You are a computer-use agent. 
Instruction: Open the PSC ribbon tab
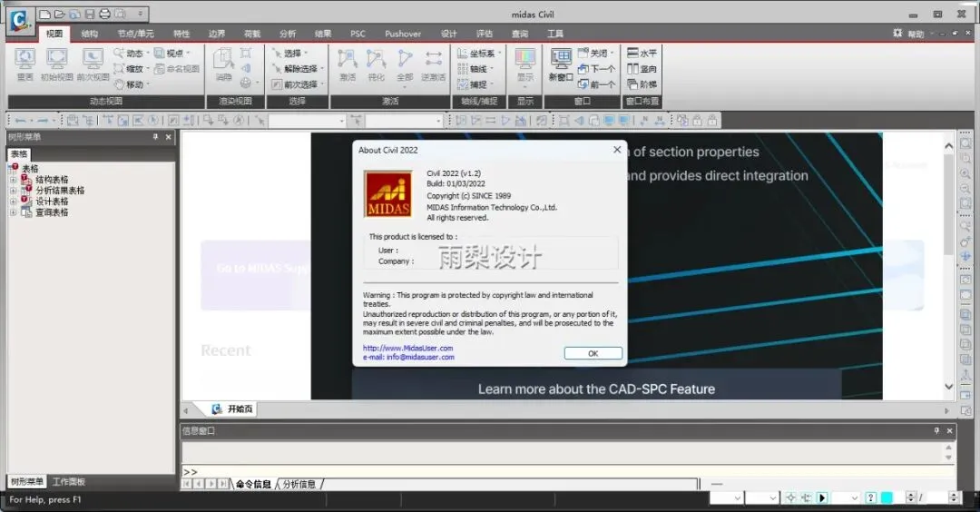tap(358, 34)
